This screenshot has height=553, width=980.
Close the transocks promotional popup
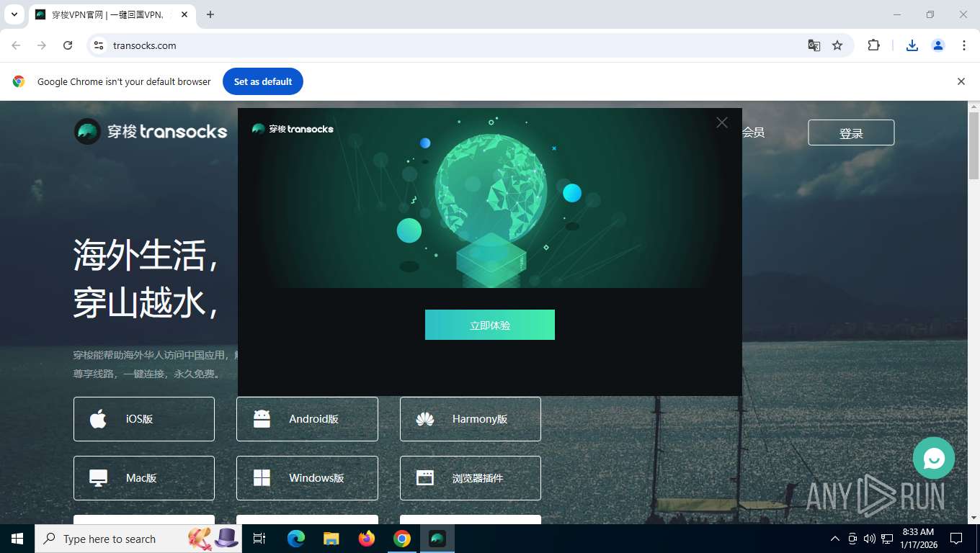[722, 122]
